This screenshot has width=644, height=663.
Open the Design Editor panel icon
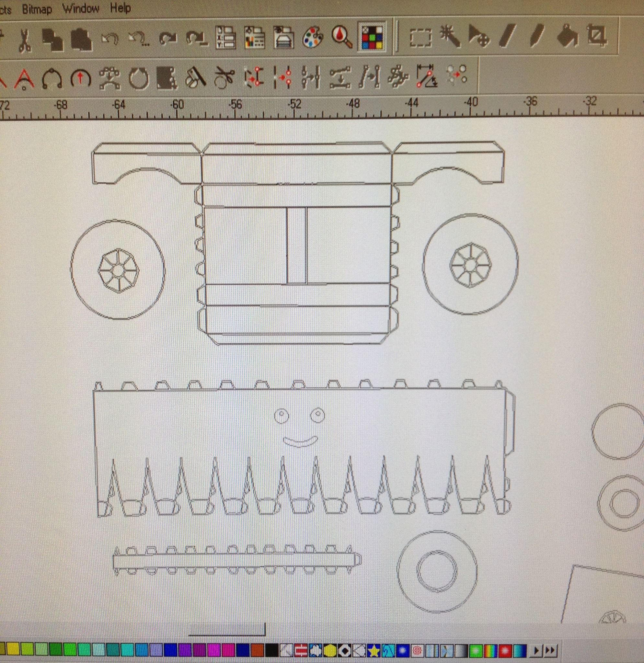coord(254,37)
